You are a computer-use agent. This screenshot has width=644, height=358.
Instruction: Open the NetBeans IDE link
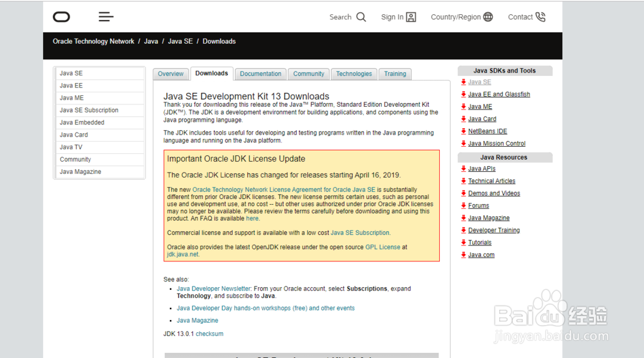(x=488, y=131)
